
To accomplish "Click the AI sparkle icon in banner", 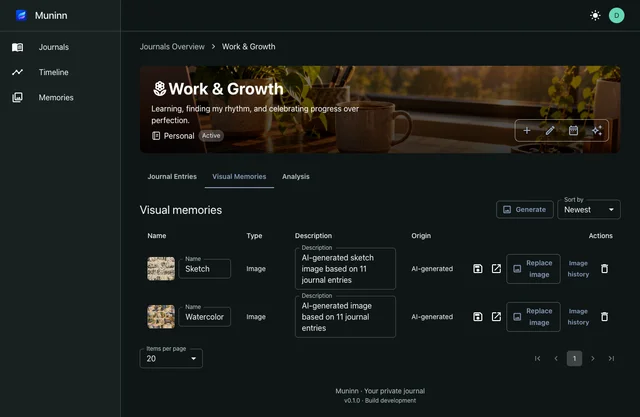I will click(x=597, y=131).
